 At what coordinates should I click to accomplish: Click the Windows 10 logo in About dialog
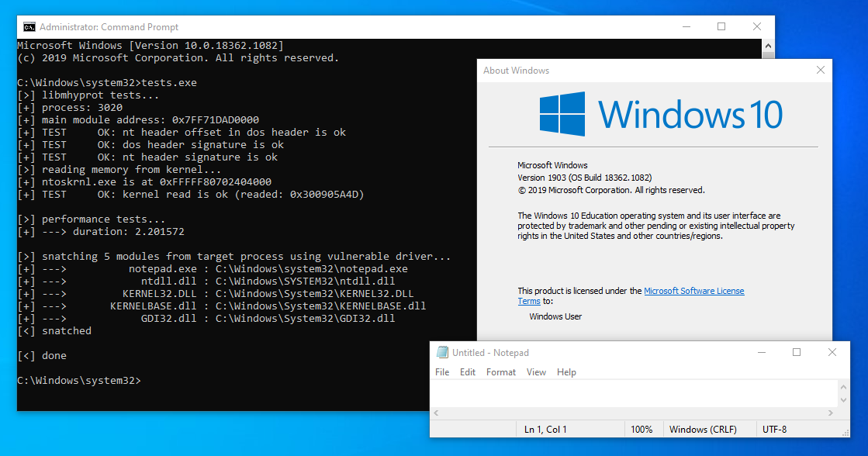662,114
